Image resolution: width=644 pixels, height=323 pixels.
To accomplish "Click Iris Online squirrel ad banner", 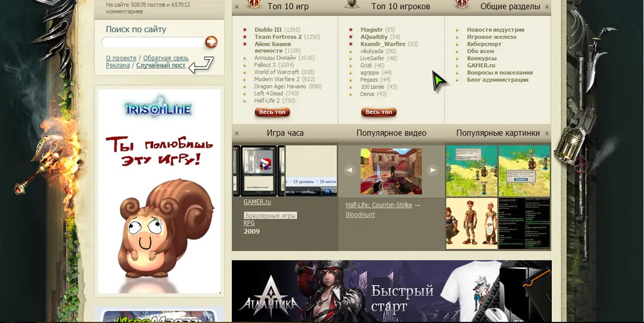I will tap(159, 191).
